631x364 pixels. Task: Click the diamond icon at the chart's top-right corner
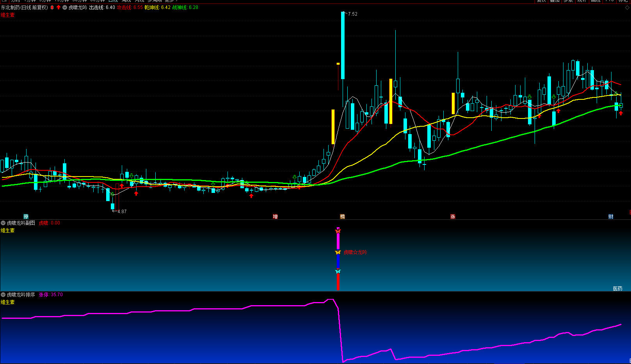click(627, 7)
